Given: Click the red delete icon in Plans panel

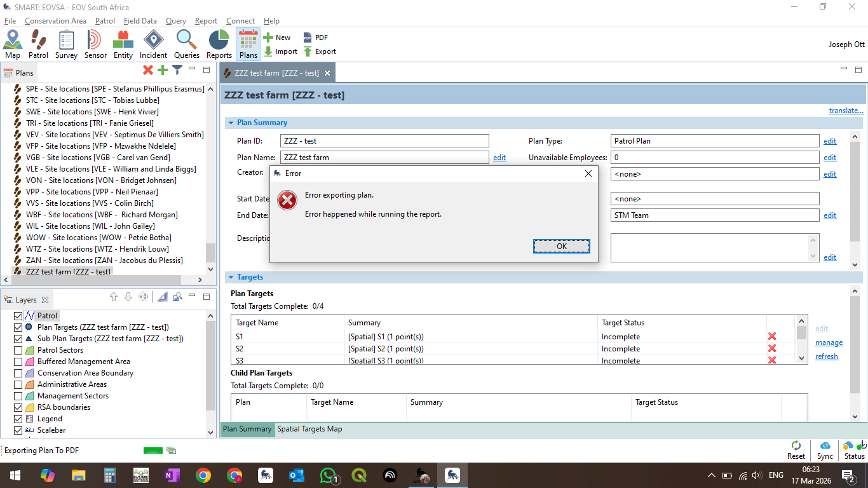Looking at the screenshot, I should (x=148, y=70).
